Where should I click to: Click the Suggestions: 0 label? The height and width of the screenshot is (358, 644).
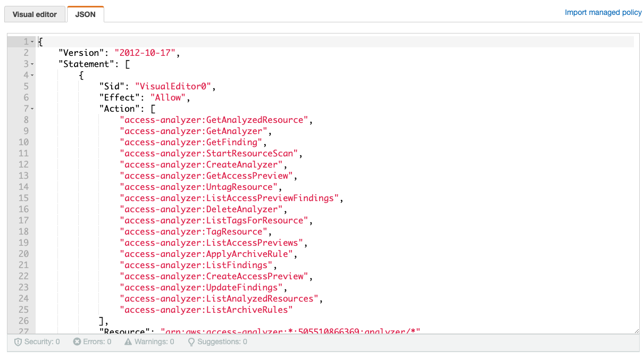[222, 342]
